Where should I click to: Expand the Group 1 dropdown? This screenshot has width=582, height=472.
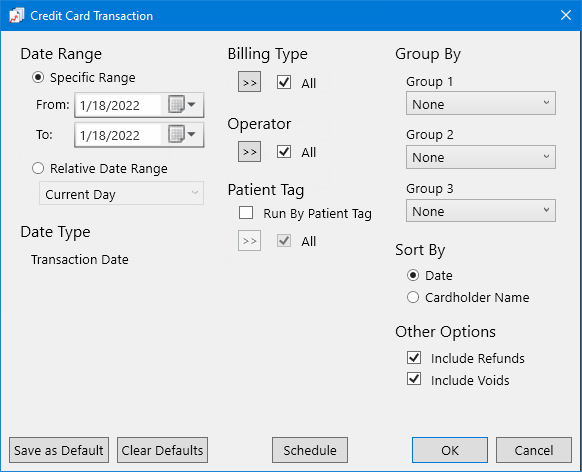point(481,103)
